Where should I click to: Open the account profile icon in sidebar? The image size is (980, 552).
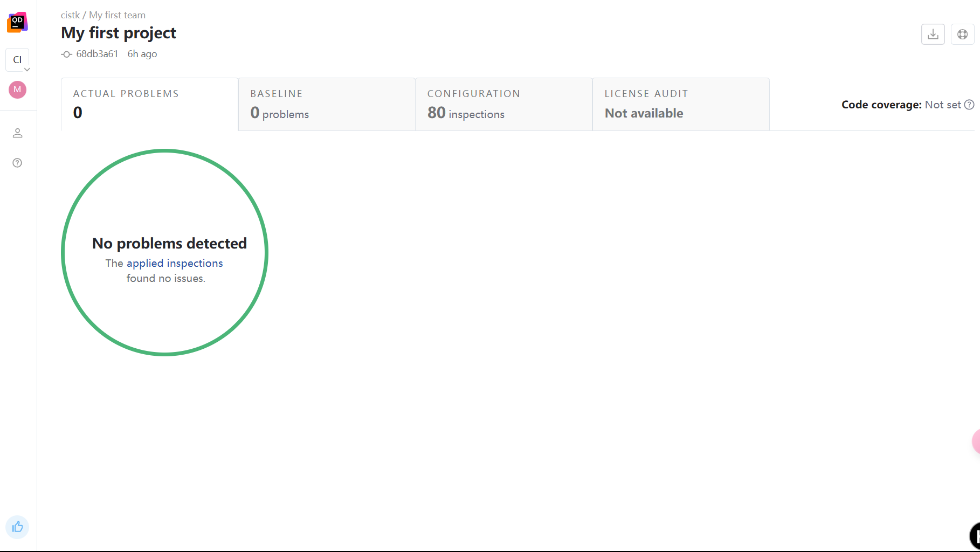(x=17, y=133)
